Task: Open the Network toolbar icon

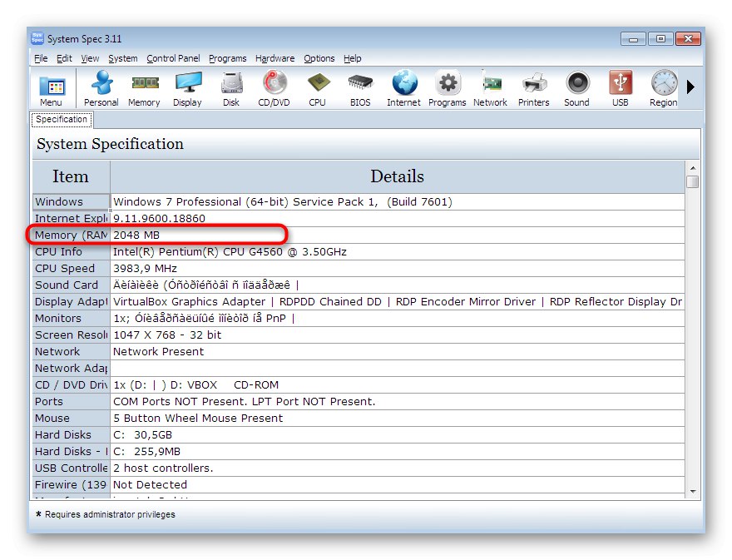Action: click(490, 89)
